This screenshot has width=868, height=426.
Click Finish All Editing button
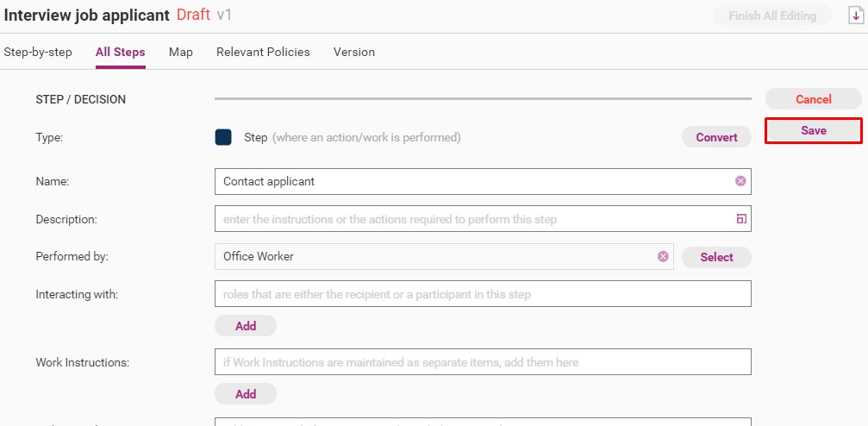pyautogui.click(x=772, y=16)
